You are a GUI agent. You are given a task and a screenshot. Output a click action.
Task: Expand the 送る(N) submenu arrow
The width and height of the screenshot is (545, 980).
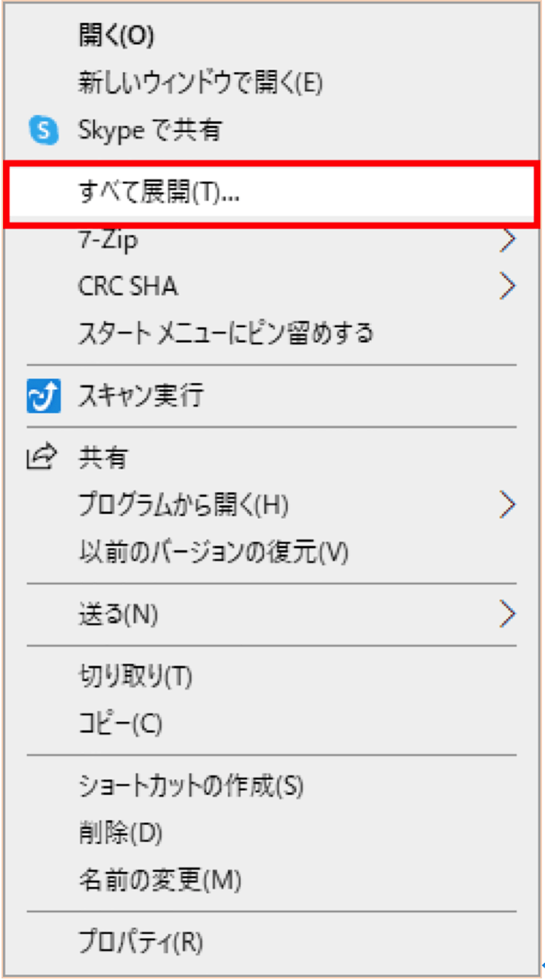click(507, 614)
